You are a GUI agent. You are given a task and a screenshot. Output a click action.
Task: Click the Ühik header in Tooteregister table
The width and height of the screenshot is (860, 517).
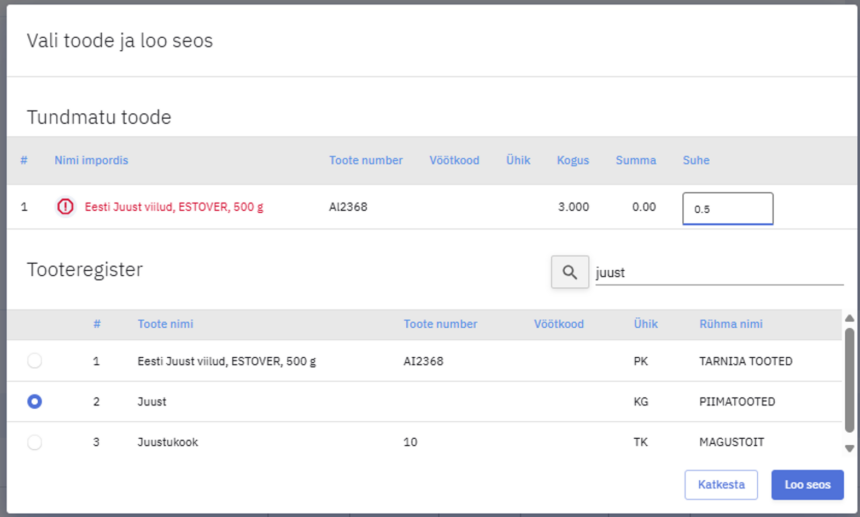[645, 324]
